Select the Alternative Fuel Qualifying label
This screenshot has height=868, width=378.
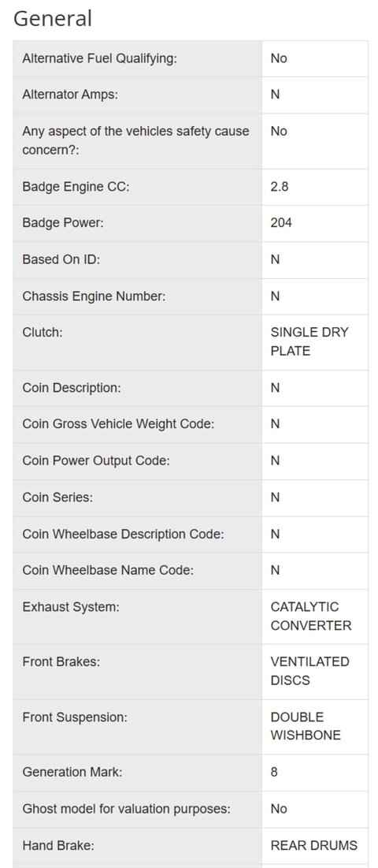point(99,58)
